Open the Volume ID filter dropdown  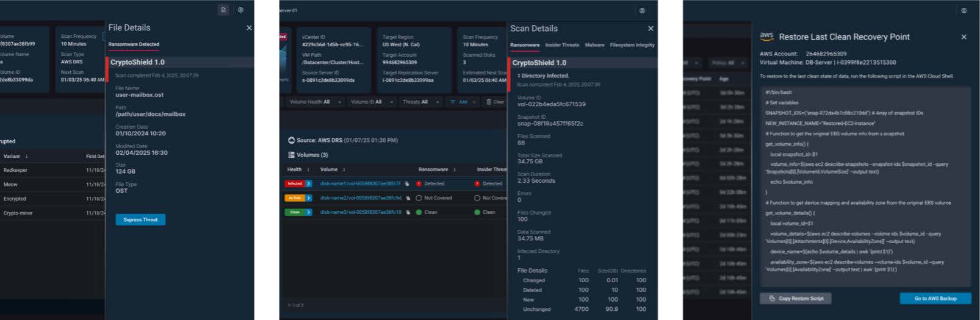(372, 102)
